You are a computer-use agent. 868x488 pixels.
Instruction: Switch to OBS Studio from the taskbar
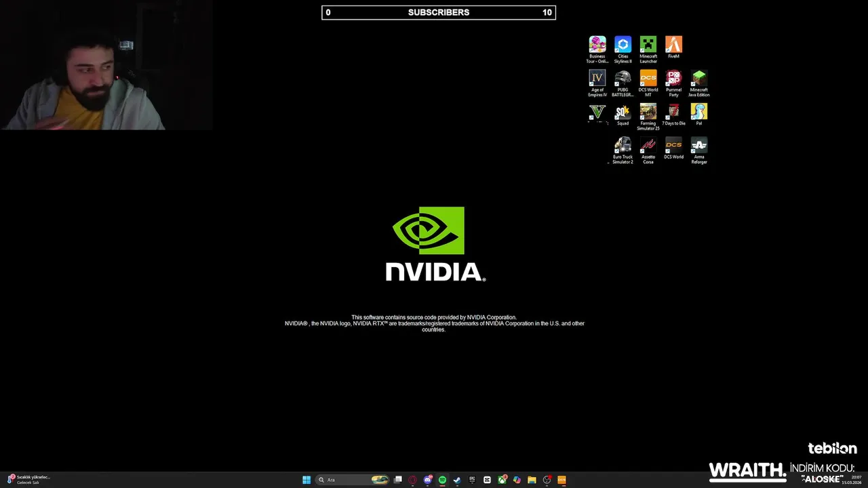click(547, 480)
